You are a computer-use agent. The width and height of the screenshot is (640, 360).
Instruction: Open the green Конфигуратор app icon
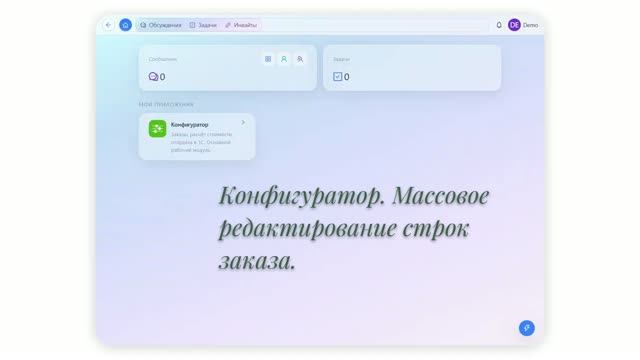click(x=158, y=129)
